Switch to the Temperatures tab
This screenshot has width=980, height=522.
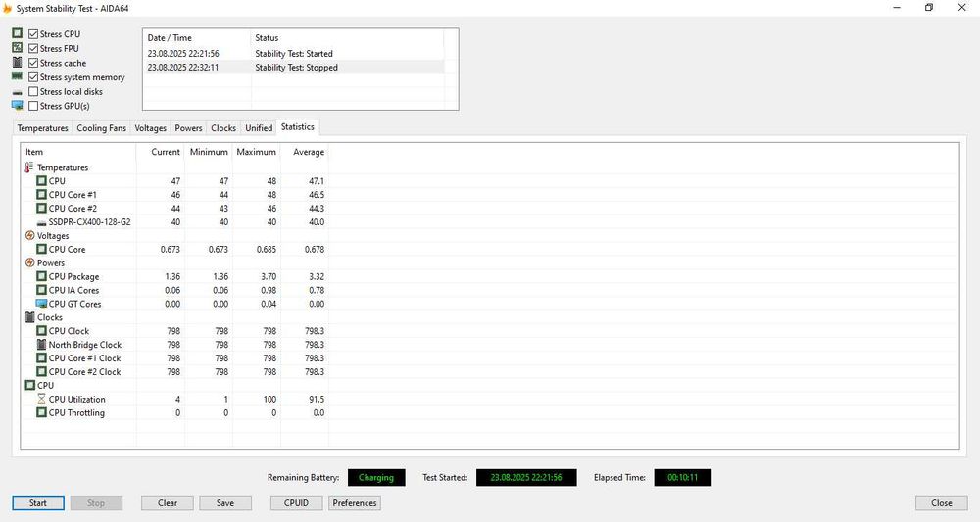point(42,128)
